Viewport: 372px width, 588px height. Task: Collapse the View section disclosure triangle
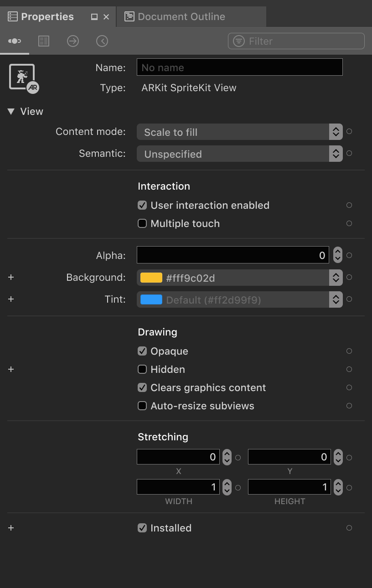click(x=10, y=111)
